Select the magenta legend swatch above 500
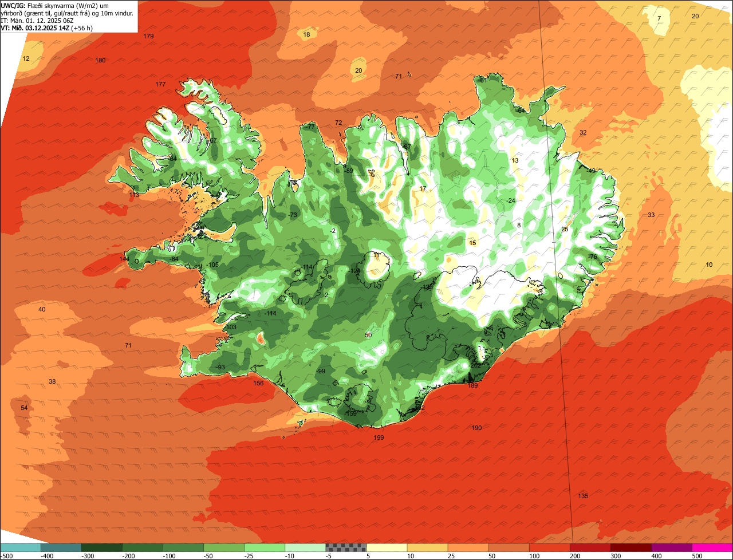 click(x=712, y=547)
